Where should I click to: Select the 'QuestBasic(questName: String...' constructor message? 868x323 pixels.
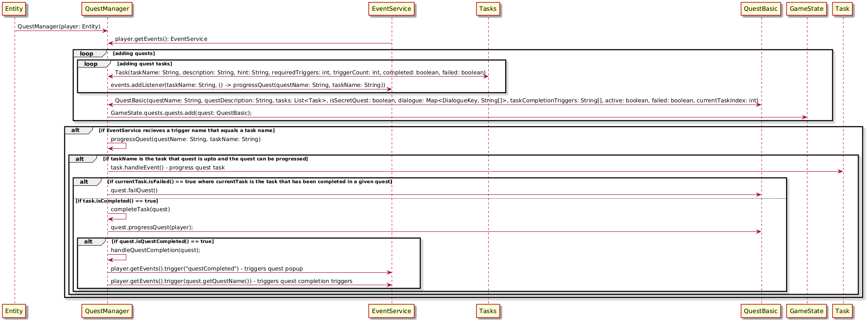[x=436, y=101]
